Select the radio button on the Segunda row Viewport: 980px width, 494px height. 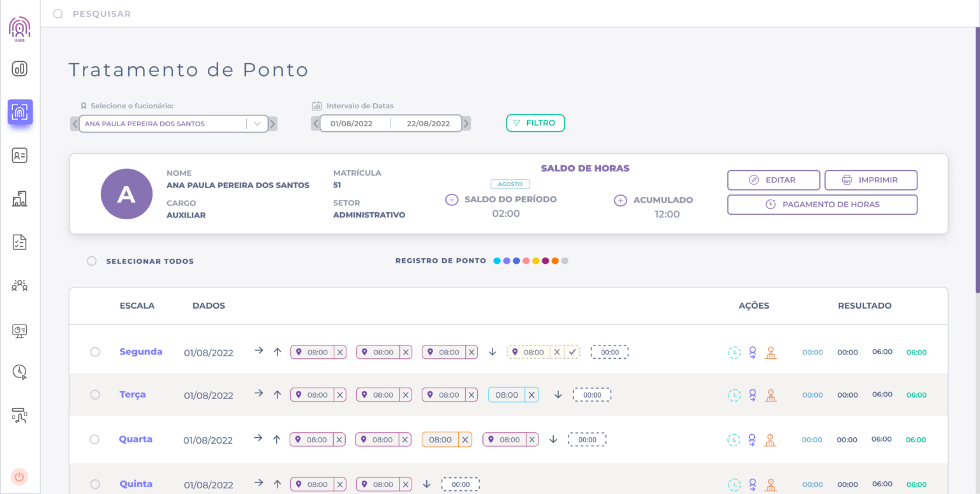point(95,351)
